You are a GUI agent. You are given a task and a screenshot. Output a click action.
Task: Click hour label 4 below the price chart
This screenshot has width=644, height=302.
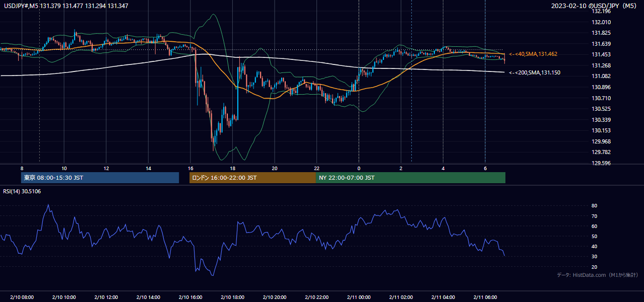(443, 168)
